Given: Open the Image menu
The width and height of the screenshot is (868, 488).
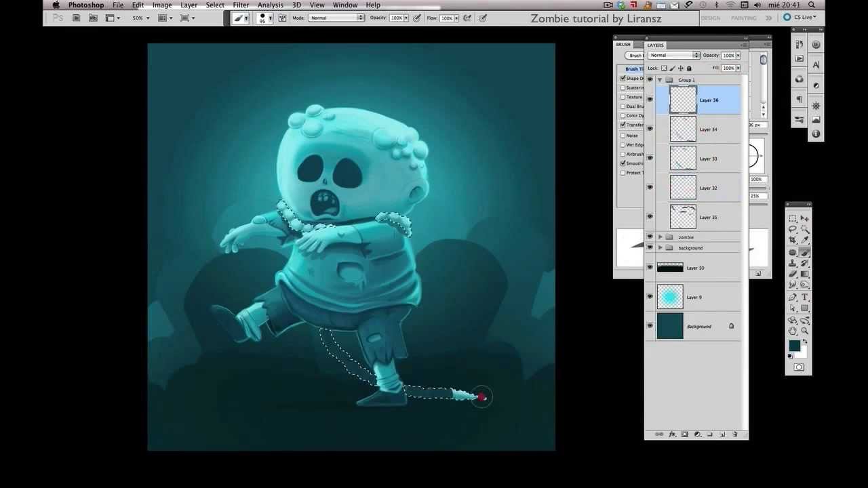Looking at the screenshot, I should 162,5.
